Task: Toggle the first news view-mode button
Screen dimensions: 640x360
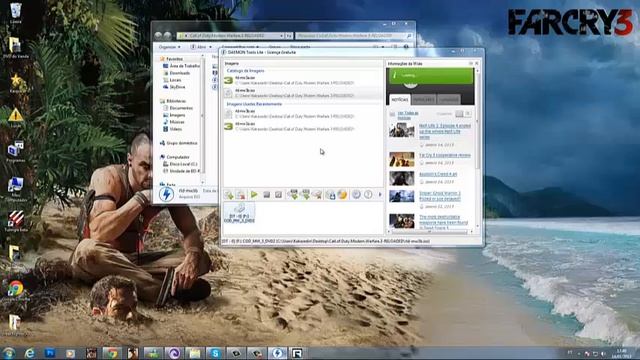Action: 460,113
